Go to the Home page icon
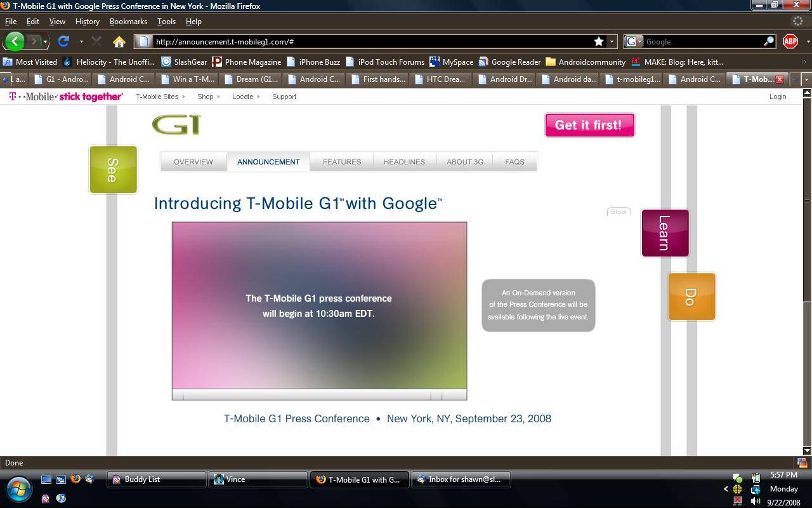Viewport: 812px width, 508px height. click(x=119, y=42)
